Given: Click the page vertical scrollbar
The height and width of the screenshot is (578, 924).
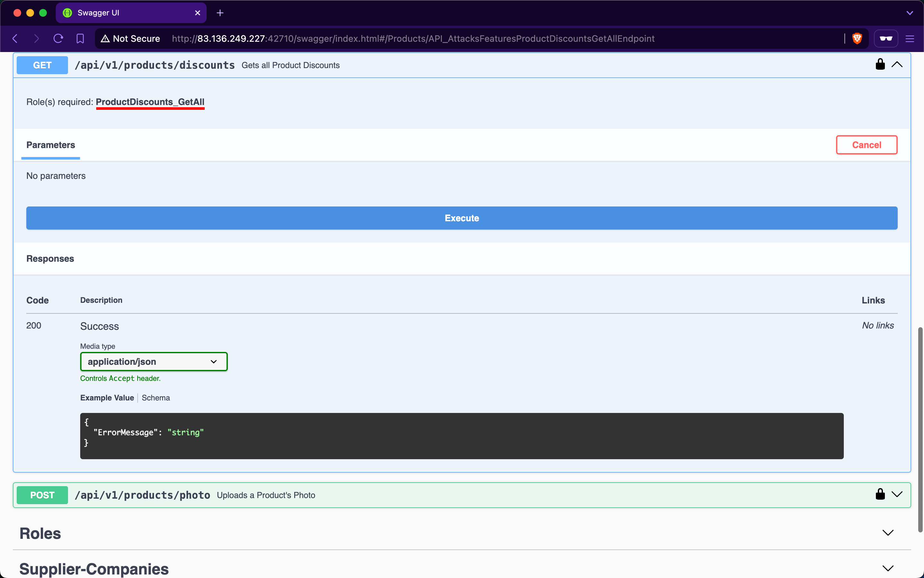Looking at the screenshot, I should pyautogui.click(x=920, y=429).
